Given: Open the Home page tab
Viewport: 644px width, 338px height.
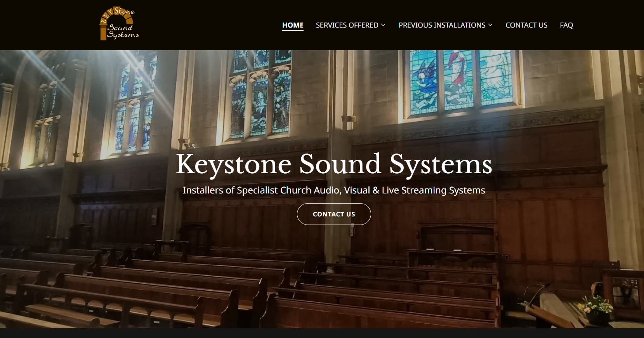Looking at the screenshot, I should [x=293, y=25].
